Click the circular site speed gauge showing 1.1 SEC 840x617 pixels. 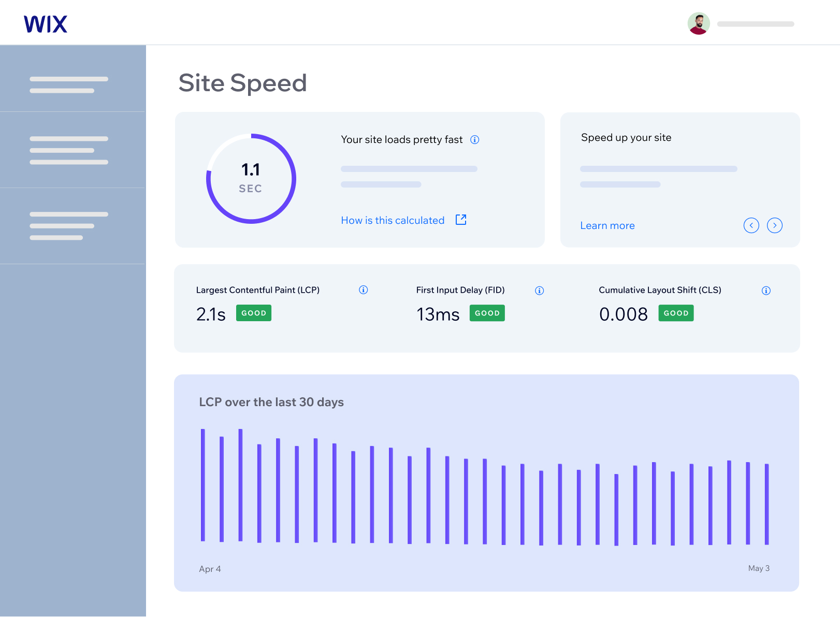[x=251, y=178]
